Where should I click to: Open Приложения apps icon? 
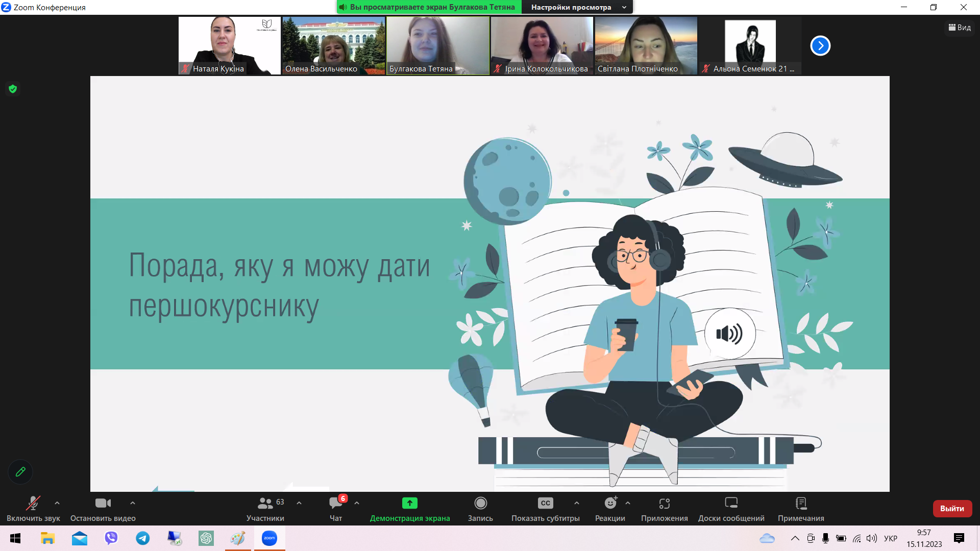pyautogui.click(x=664, y=504)
